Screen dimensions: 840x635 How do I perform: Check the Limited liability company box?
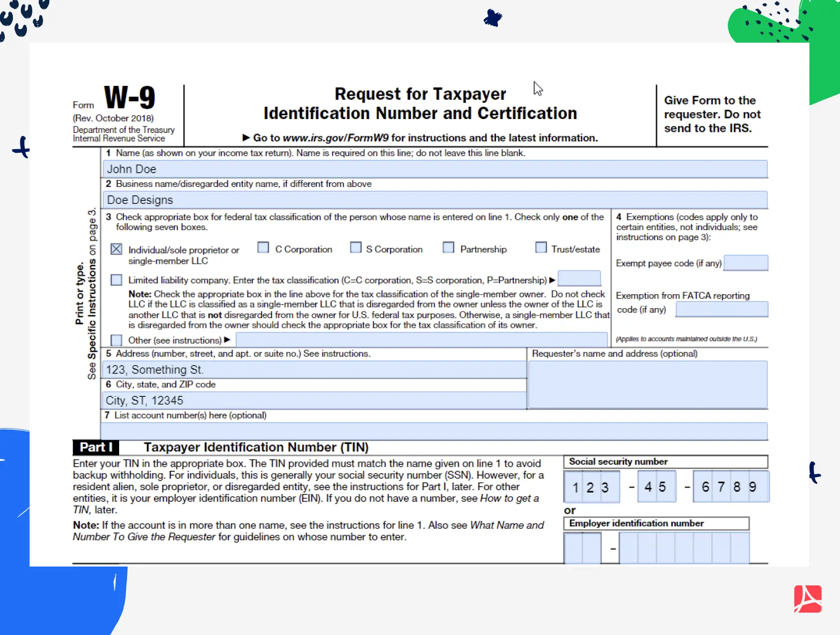[x=116, y=279]
